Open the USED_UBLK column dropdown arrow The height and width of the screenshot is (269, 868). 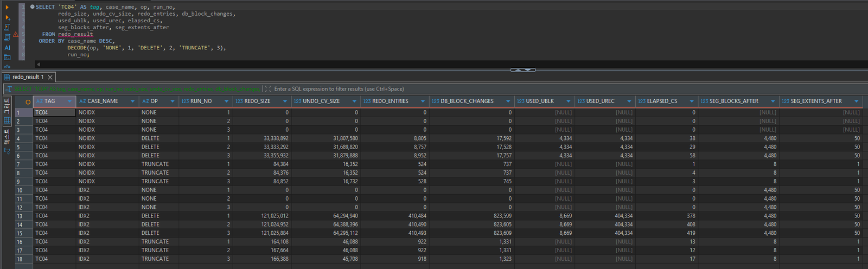click(569, 101)
